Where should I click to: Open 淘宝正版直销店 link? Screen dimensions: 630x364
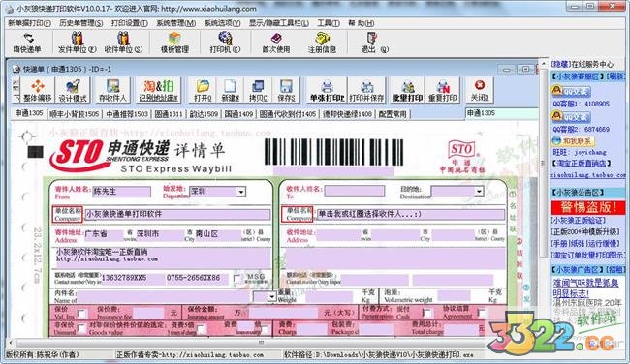(x=582, y=163)
